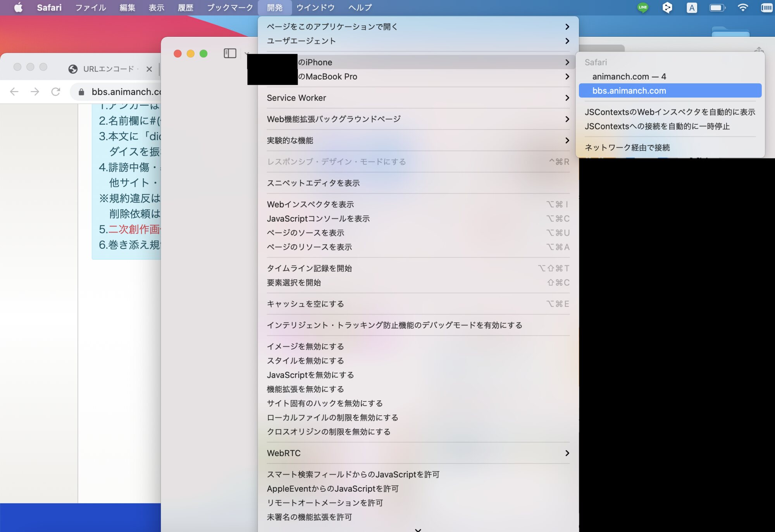Choose Webインスペクタを表示
The width and height of the screenshot is (775, 532).
point(310,204)
